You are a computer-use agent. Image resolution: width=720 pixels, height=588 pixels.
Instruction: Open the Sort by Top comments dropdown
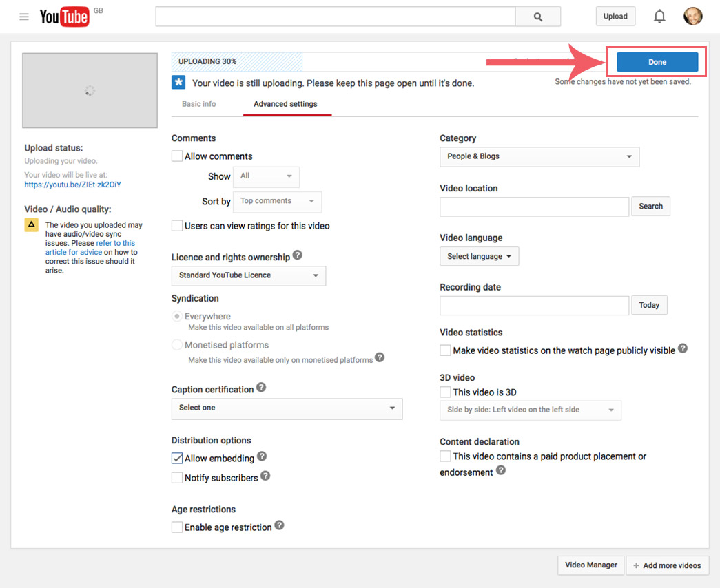pyautogui.click(x=278, y=202)
